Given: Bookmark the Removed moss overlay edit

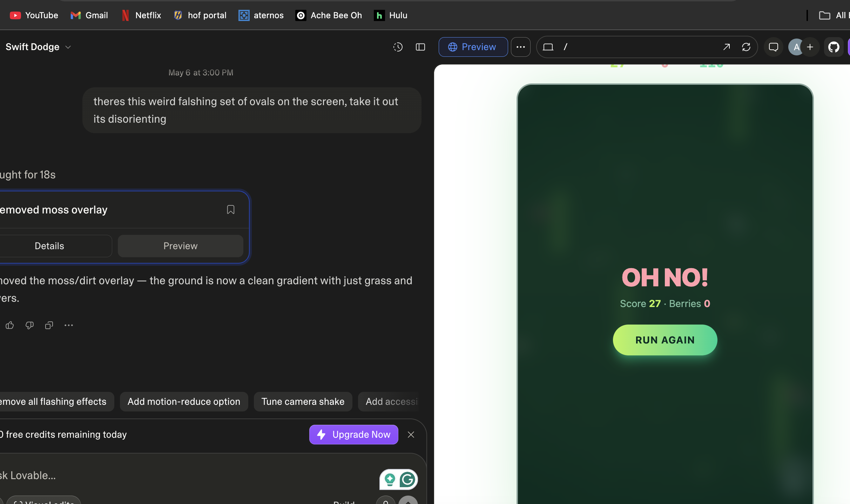Looking at the screenshot, I should pyautogui.click(x=230, y=210).
